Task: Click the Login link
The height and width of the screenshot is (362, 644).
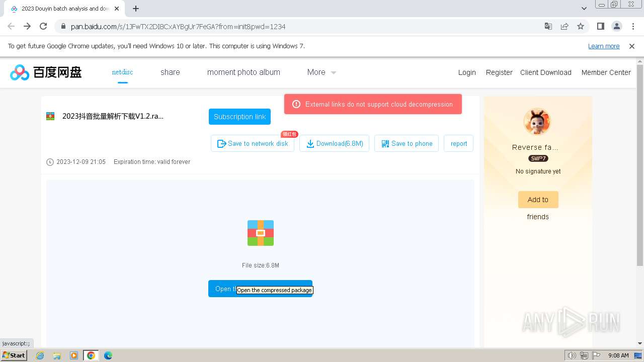Action: pos(467,72)
